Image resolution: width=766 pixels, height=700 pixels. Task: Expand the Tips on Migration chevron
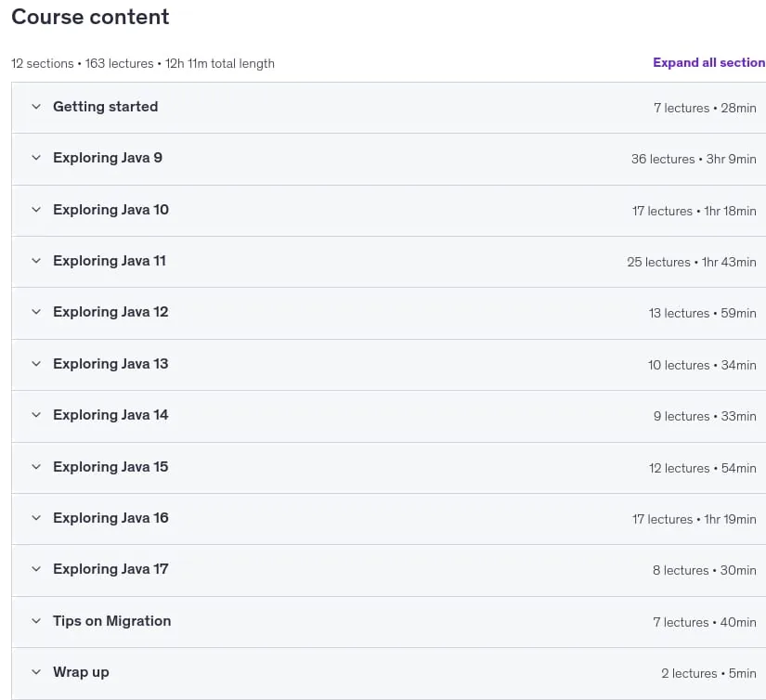click(x=36, y=621)
